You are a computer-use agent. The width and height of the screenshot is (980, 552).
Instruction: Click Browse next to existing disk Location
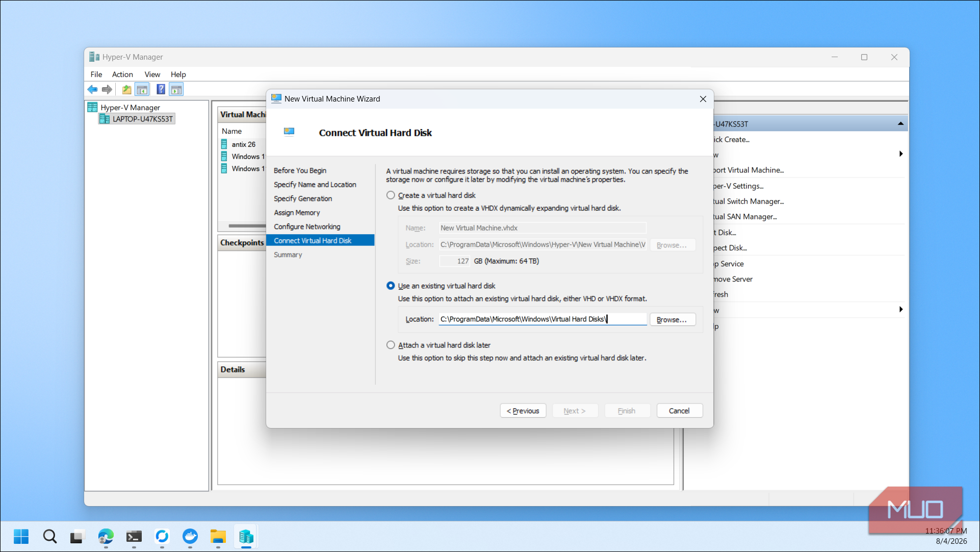pos(672,319)
